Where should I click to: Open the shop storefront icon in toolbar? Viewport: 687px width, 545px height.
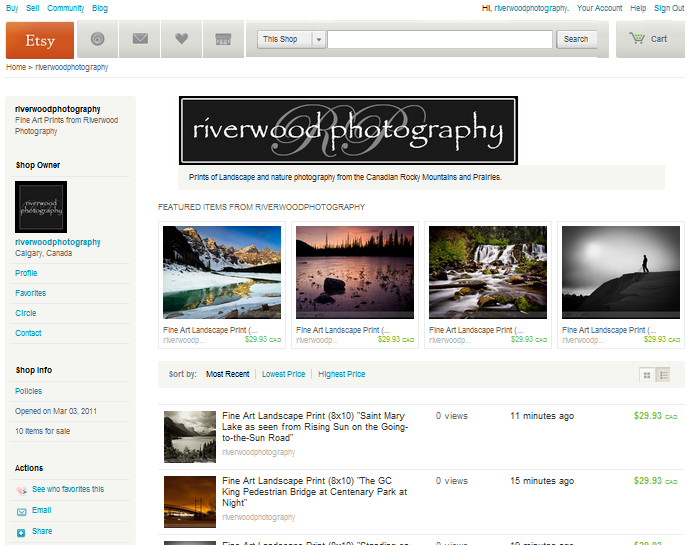pyautogui.click(x=223, y=39)
